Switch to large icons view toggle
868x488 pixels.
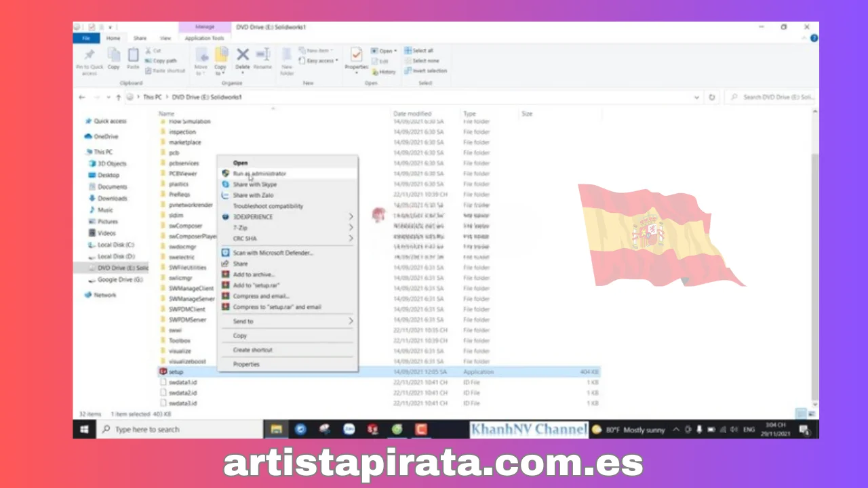[x=812, y=413]
